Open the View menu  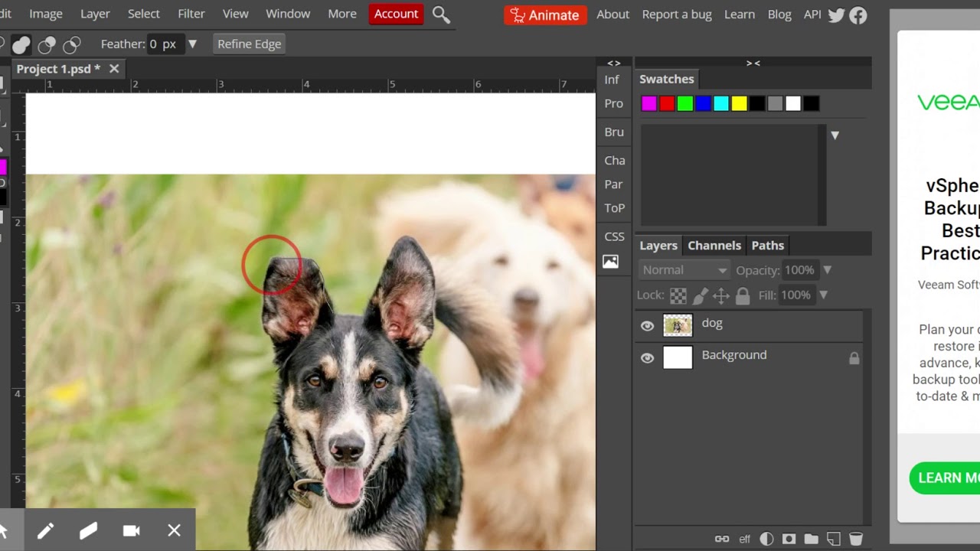[x=235, y=14]
